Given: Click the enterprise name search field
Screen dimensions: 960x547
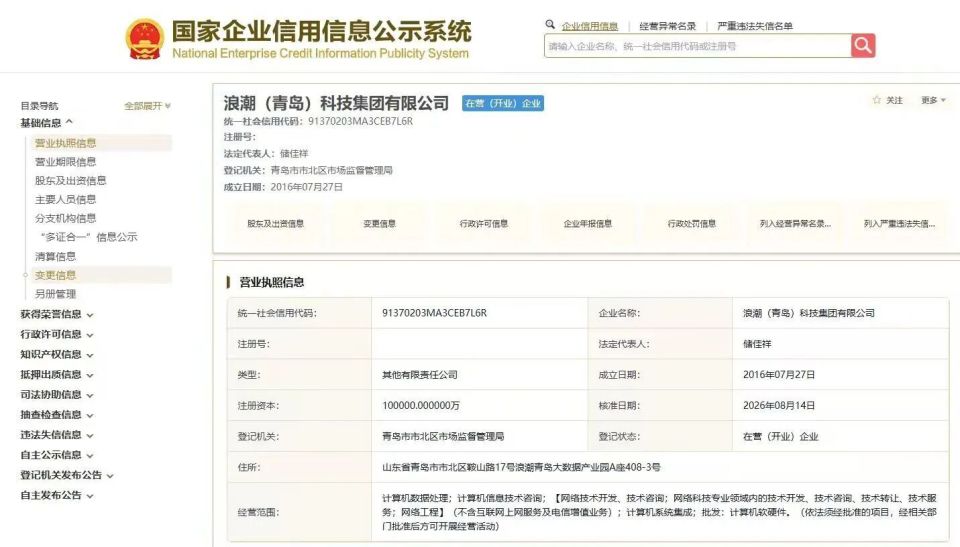Looking at the screenshot, I should 697,46.
